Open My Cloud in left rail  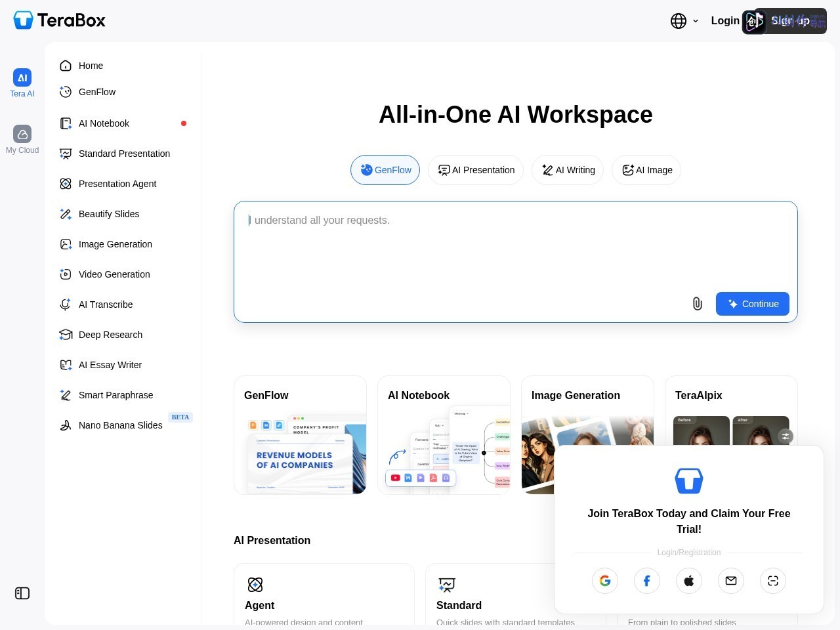tap(22, 140)
